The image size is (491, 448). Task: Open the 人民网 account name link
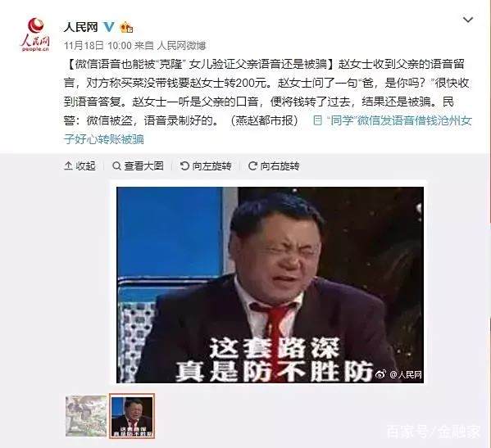[x=81, y=27]
